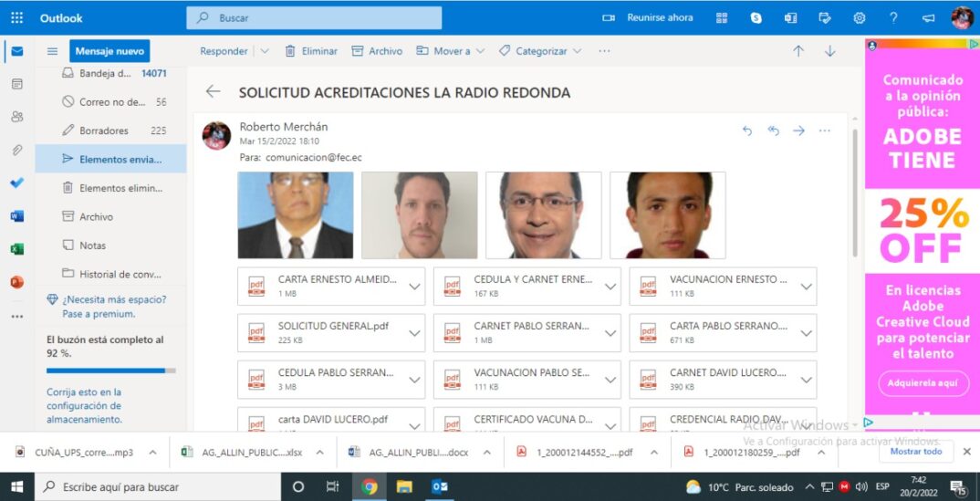Select the Elementos enviados folder
The image size is (980, 501).
[110, 160]
